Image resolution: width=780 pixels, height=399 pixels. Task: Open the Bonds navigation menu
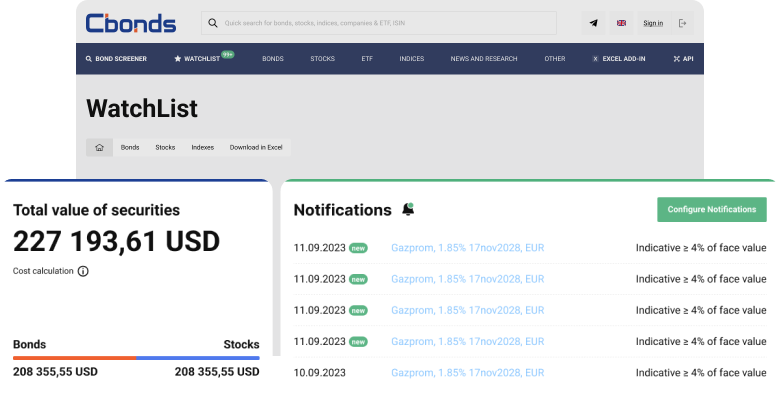point(273,59)
